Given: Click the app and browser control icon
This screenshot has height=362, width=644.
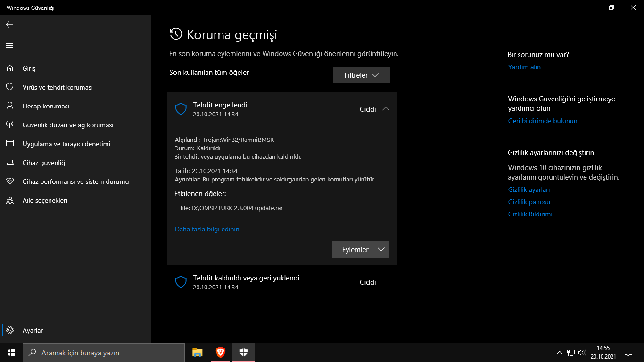Looking at the screenshot, I should click(9, 144).
